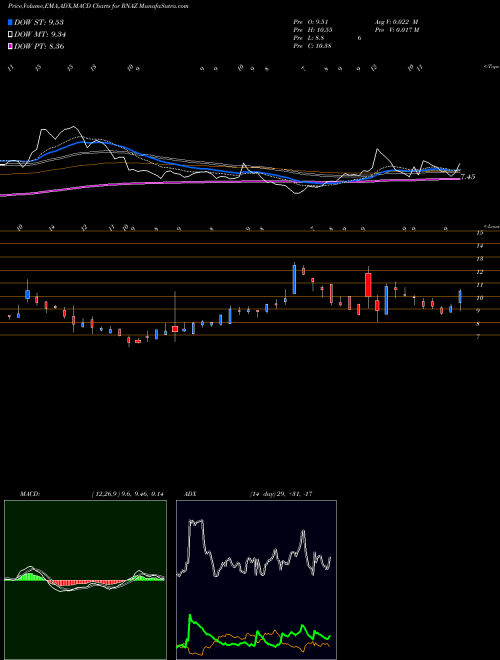Image resolution: width=500 pixels, height=660 pixels.
Task: Select the 'DOW MT: 9.34' legend label
Action: click(40, 35)
